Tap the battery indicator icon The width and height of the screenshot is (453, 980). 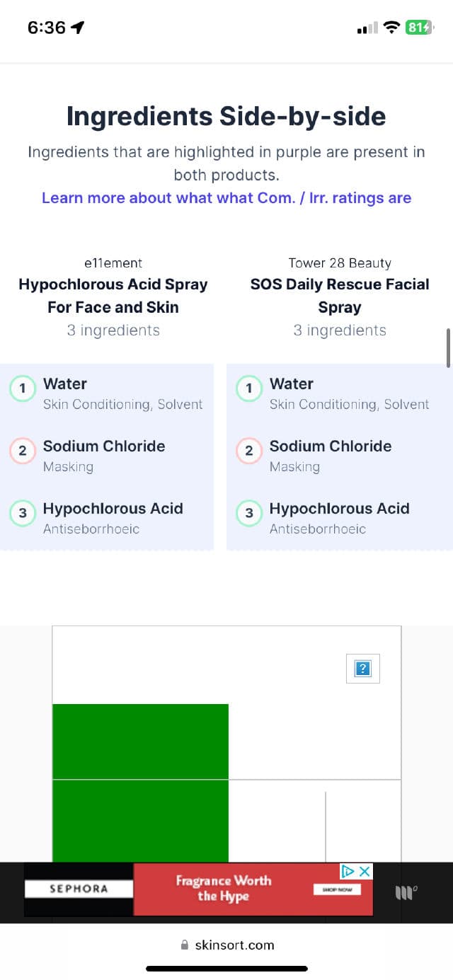point(418,28)
